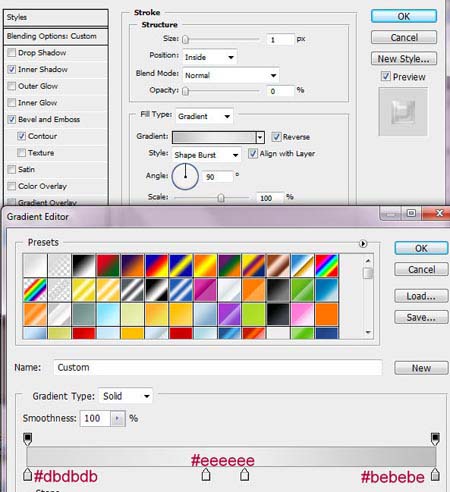
Task: Select the violet-orange gradient preset in first row
Action: (x=132, y=265)
